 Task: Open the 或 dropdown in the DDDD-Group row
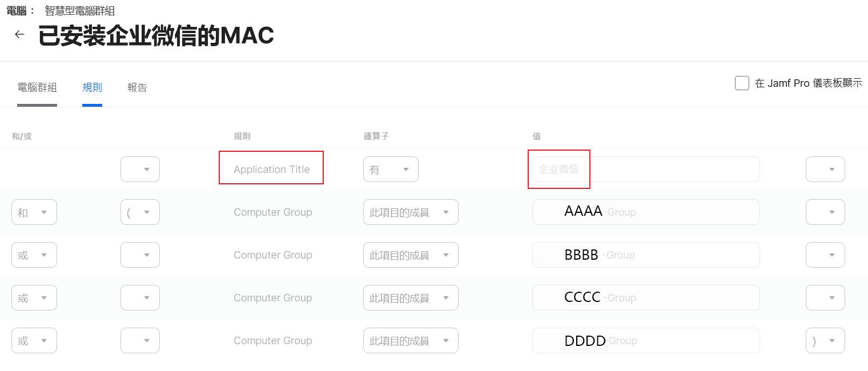[34, 341]
